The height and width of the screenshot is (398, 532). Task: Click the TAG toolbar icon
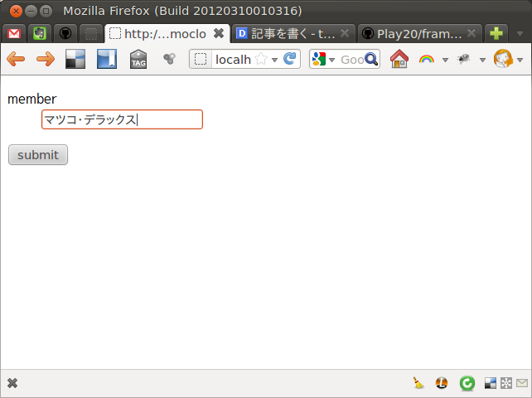pos(138,59)
